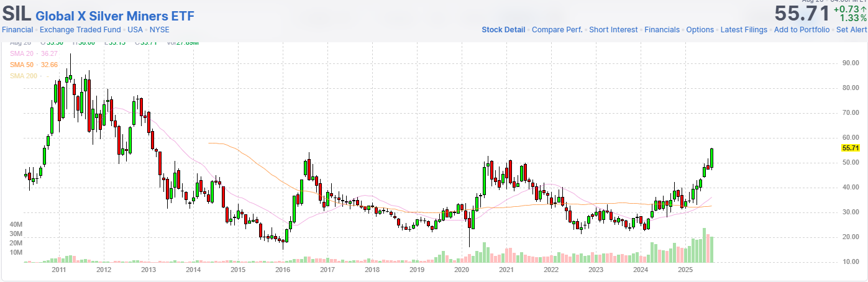This screenshot has height=282, width=868.
Task: Click Set Alert
Action: [x=851, y=30]
